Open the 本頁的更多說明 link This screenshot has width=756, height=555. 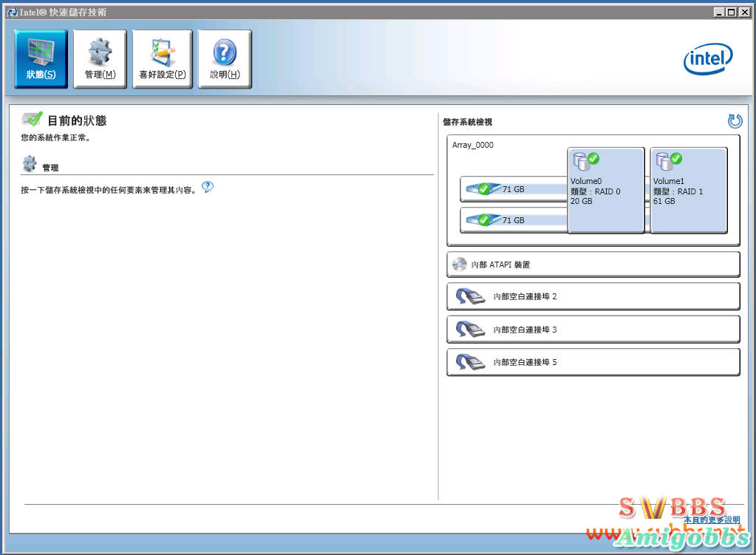pyautogui.click(x=711, y=520)
